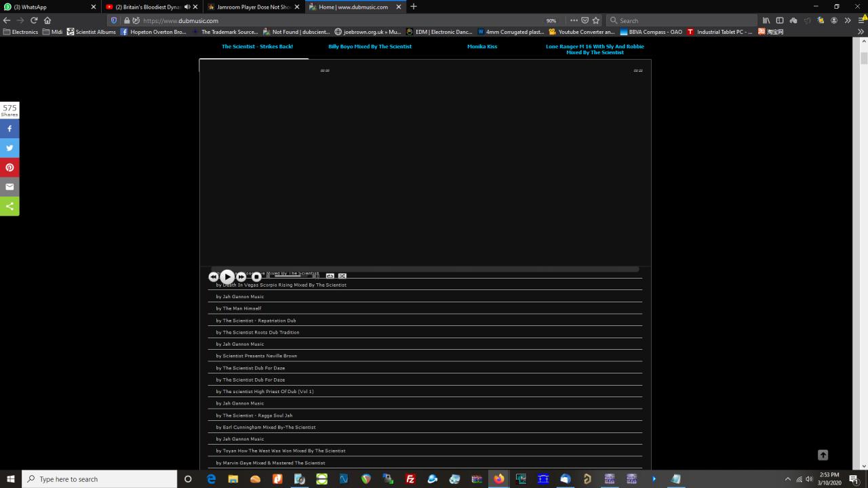
Task: Share page on Twitter via side bar
Action: coord(9,148)
